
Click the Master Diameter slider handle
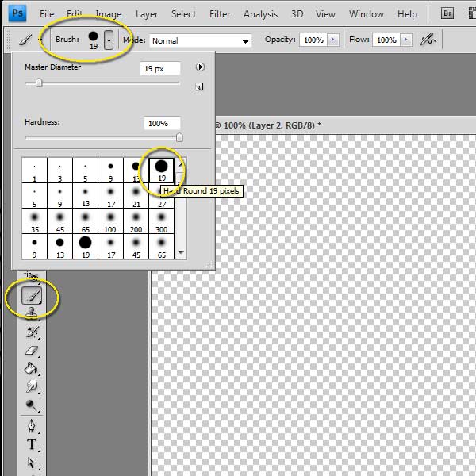pyautogui.click(x=39, y=83)
